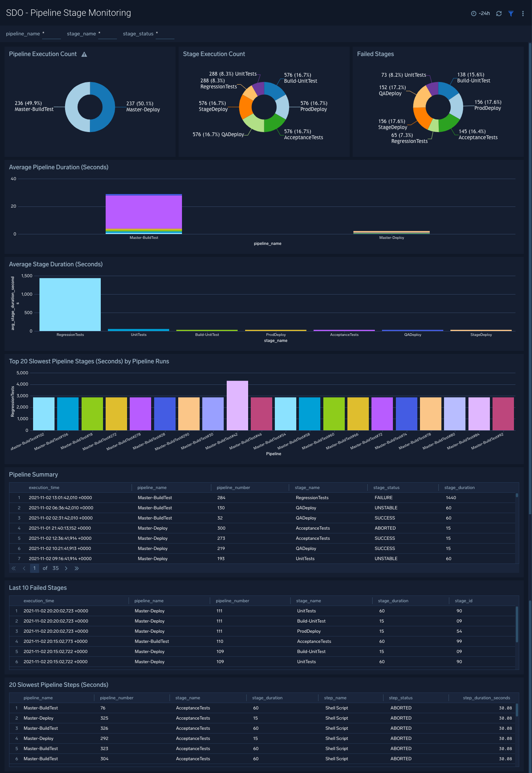The height and width of the screenshot is (773, 532).
Task: Click the tallest Master-BuildTest#42 bar
Action: click(x=237, y=405)
